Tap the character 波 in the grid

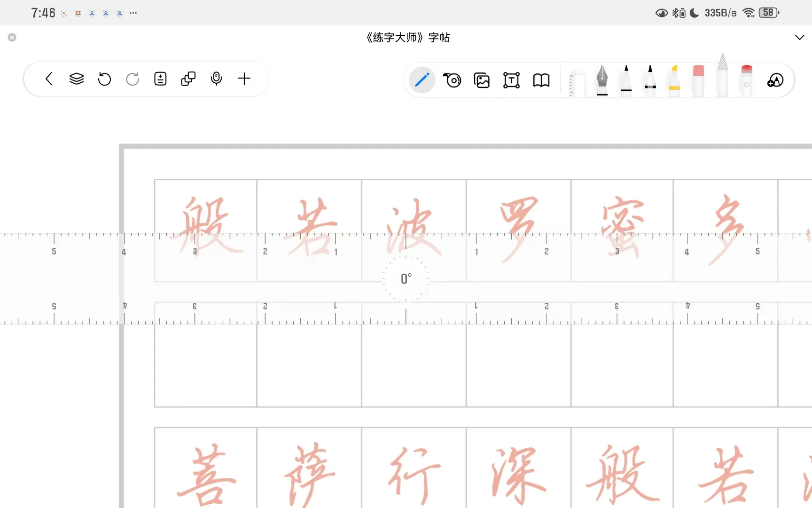[414, 228]
